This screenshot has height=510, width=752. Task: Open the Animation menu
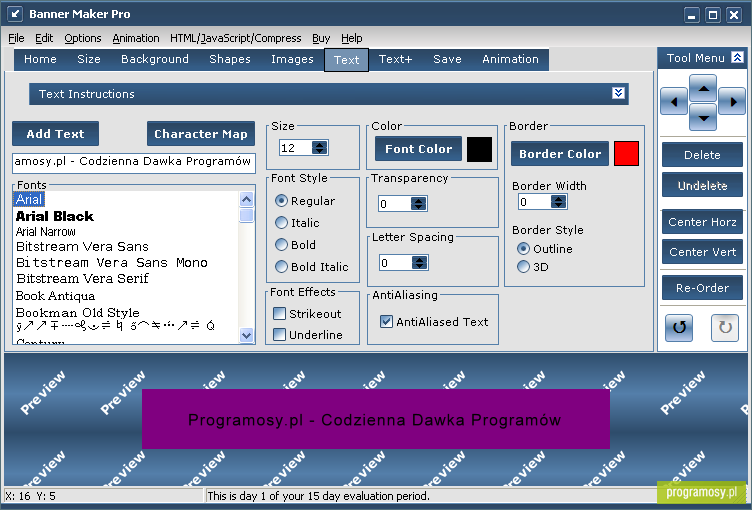click(136, 38)
